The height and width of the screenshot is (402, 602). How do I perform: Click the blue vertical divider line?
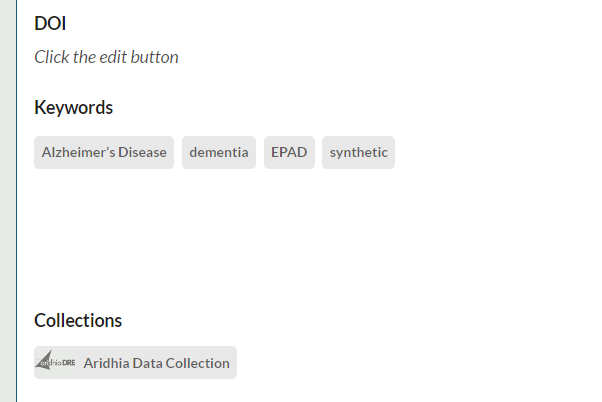tap(17, 200)
